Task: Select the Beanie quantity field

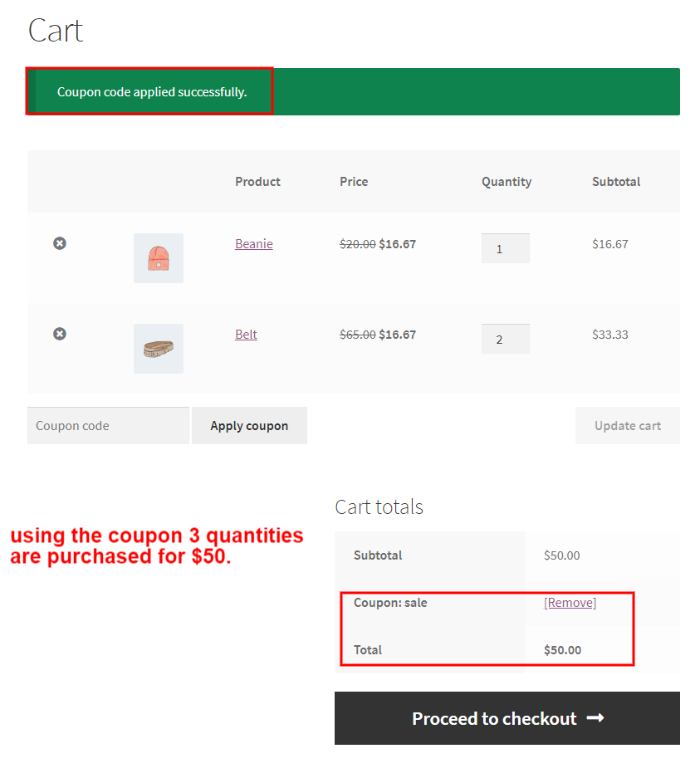Action: click(x=505, y=247)
